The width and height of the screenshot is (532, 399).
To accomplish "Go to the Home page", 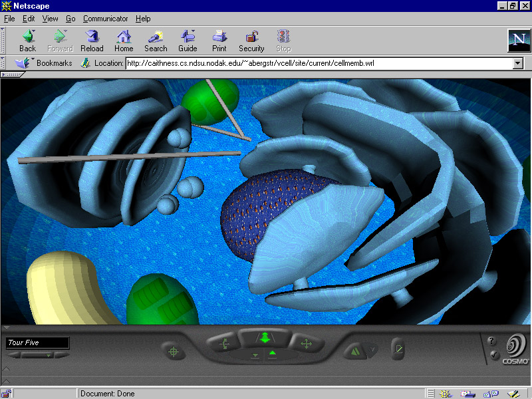I will 124,41.
